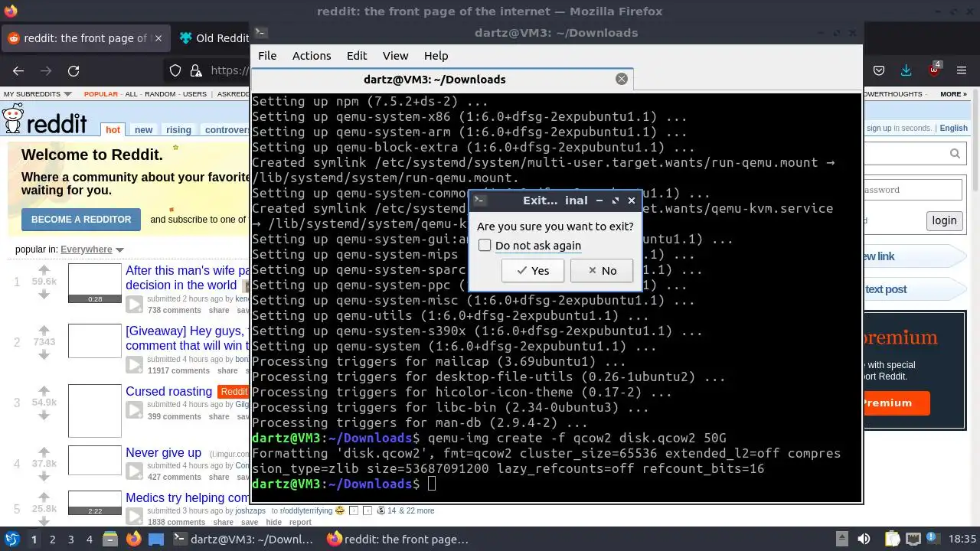Viewport: 980px width, 551px height.
Task: Click the reddit login button
Action: coord(944,220)
